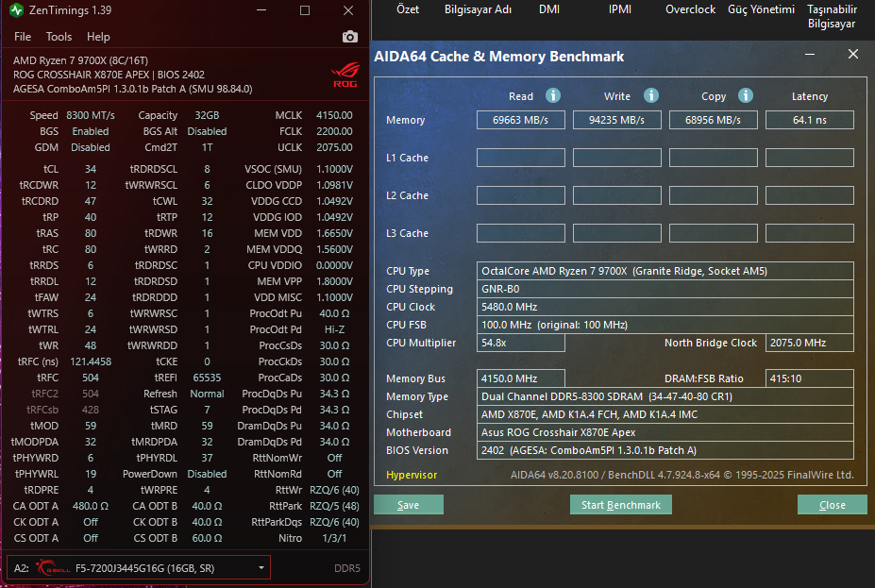Open the DMI tab
This screenshot has width=875, height=588.
pos(549,9)
